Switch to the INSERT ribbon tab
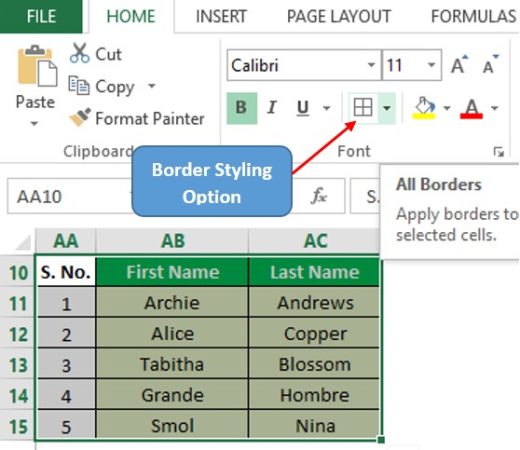Image resolution: width=520 pixels, height=450 pixels. click(221, 16)
